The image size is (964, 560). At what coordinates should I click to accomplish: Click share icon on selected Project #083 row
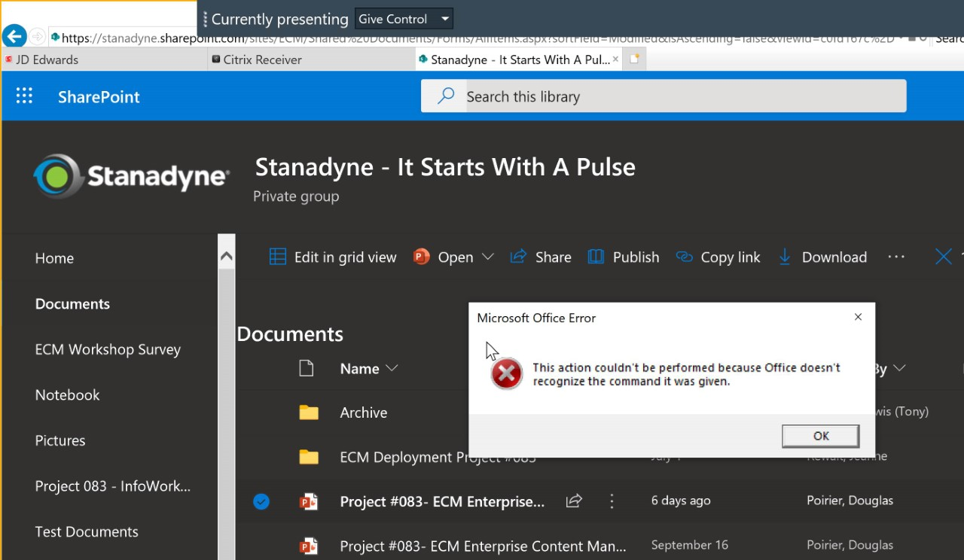[574, 501]
